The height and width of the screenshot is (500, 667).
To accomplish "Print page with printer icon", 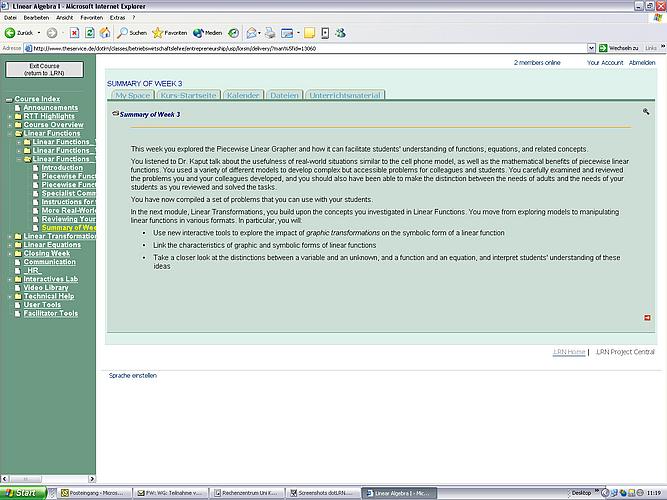I will [270, 33].
